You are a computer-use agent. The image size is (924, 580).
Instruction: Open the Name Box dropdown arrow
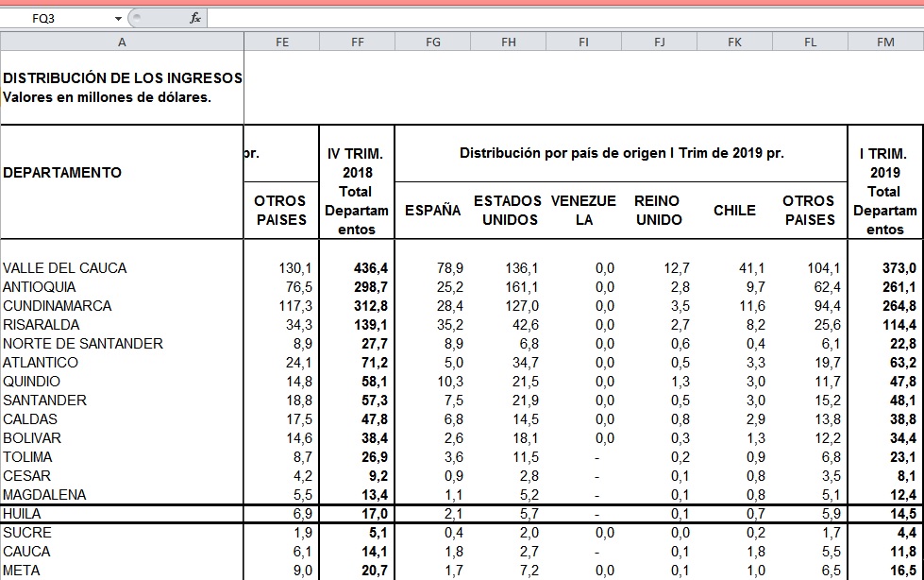[118, 19]
